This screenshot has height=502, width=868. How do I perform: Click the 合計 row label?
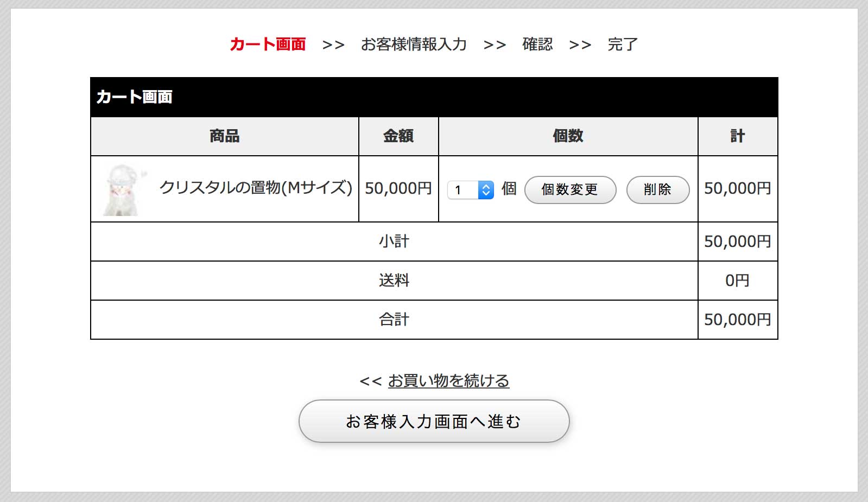tap(394, 320)
